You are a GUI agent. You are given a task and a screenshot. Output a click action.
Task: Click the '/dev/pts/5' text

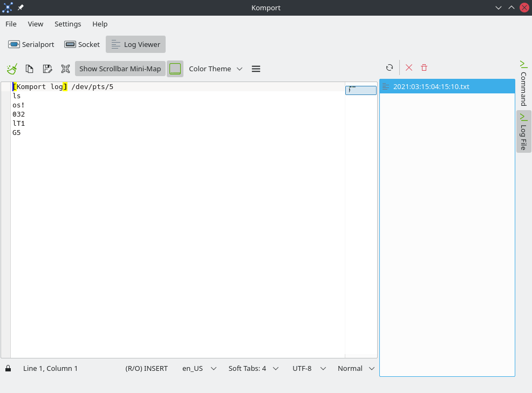(x=92, y=87)
